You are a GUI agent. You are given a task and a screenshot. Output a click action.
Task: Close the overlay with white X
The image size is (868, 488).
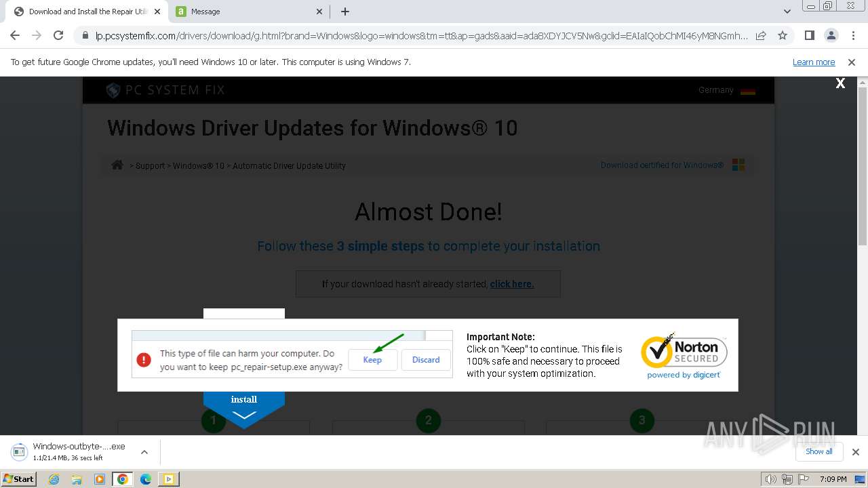click(840, 83)
